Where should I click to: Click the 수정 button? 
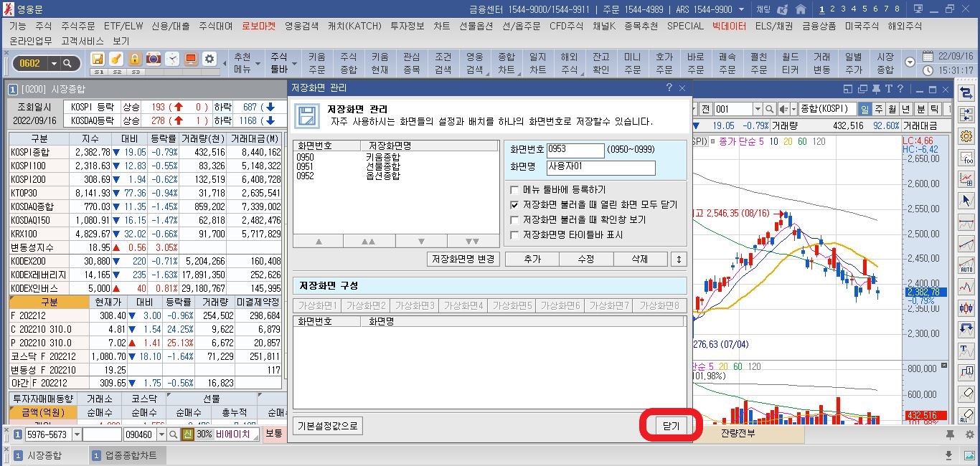click(x=586, y=259)
